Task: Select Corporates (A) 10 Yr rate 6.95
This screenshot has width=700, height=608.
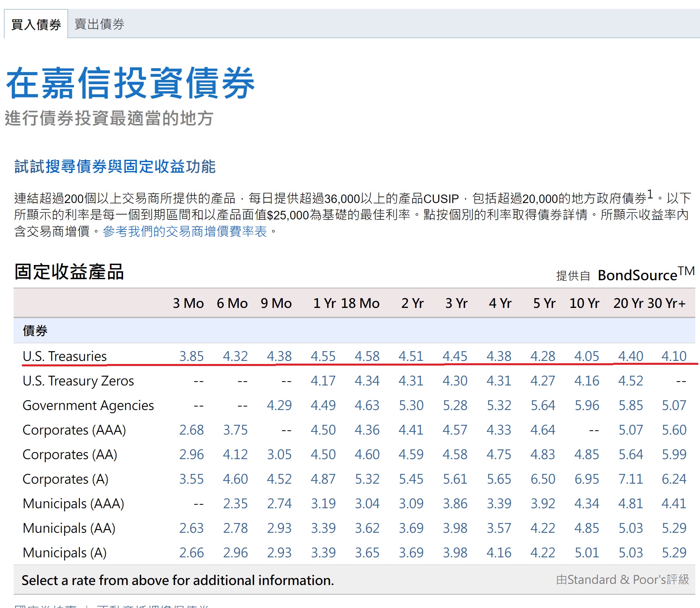Action: click(587, 479)
